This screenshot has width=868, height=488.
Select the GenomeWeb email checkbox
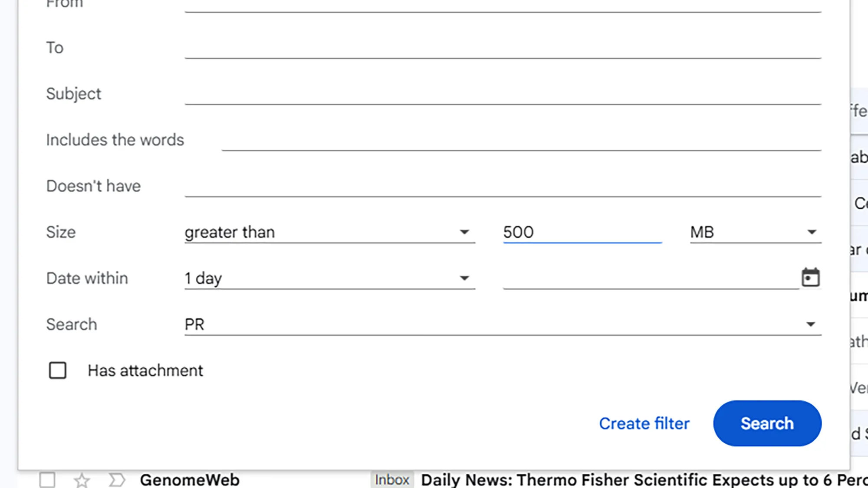pos(48,480)
